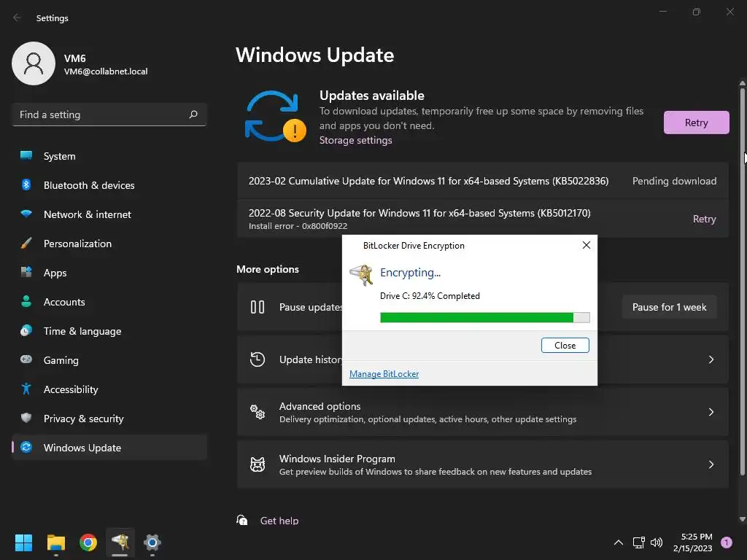
Task: Close BitLocker dialog with X
Action: click(587, 245)
